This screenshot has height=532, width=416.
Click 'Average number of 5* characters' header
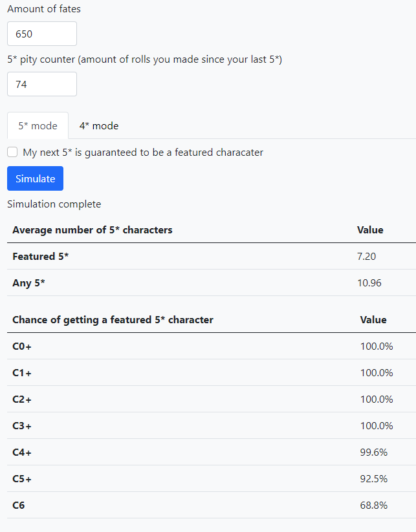pyautogui.click(x=93, y=229)
